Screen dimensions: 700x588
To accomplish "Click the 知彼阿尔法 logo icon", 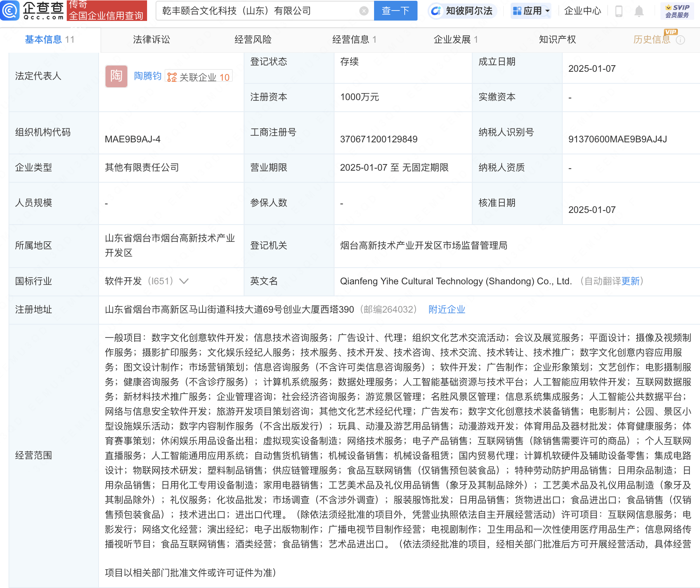I will tap(436, 11).
